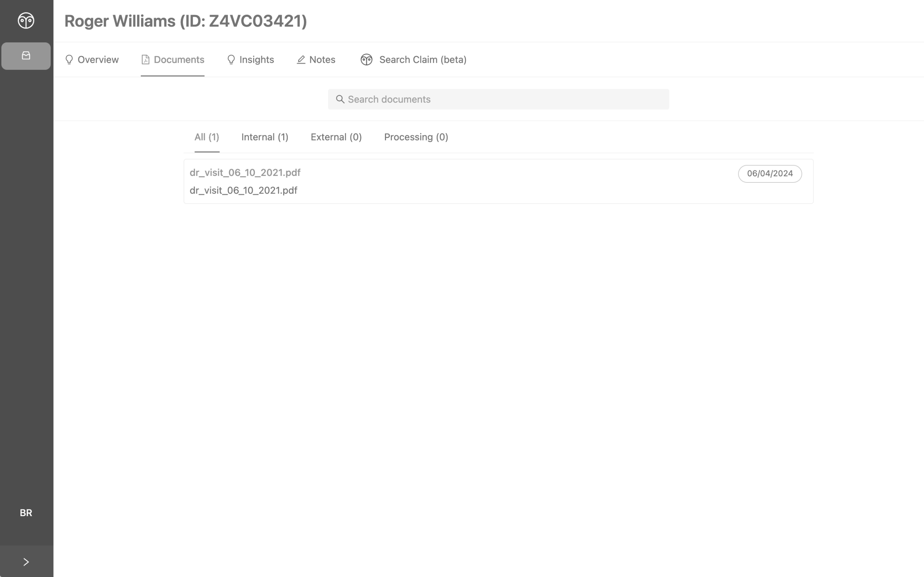Expand the sidebar with chevron arrow
924x577 pixels.
(26, 562)
